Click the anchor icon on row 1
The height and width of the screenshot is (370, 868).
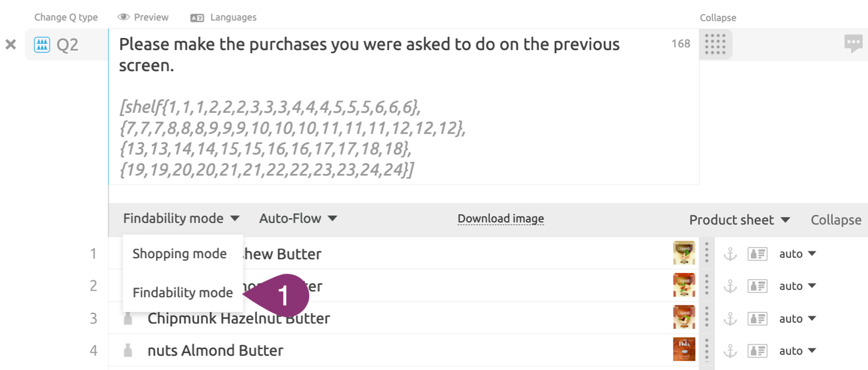point(730,254)
